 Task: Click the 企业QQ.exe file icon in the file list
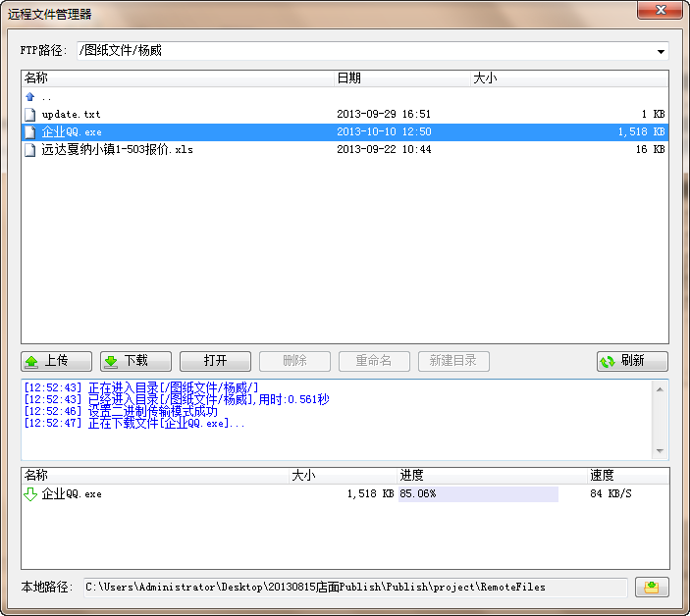[29, 131]
